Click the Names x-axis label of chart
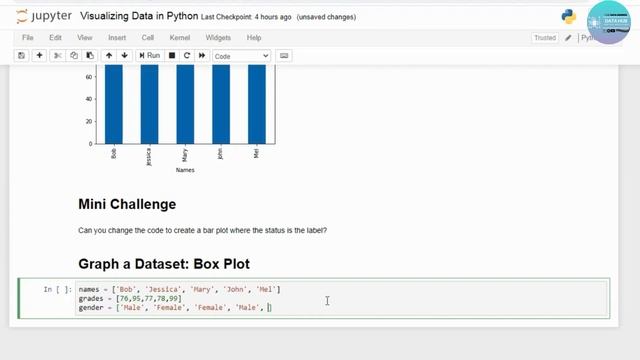The width and height of the screenshot is (640, 360). click(185, 170)
